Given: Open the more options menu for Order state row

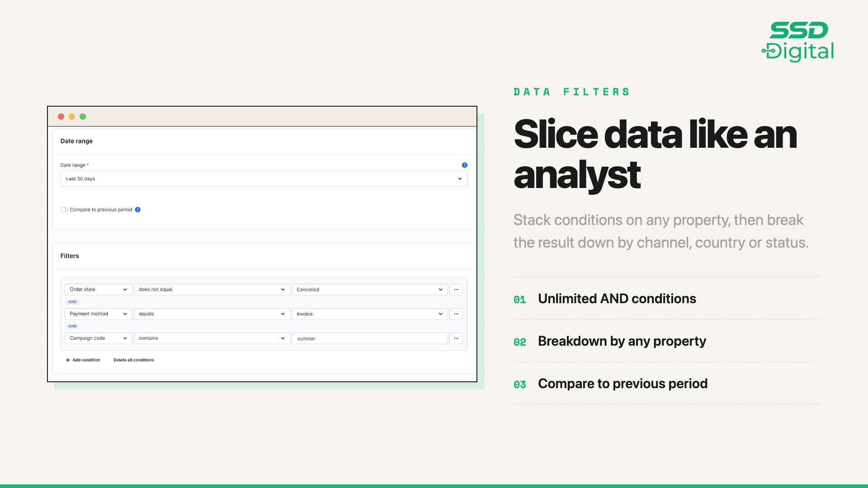Looking at the screenshot, I should click(456, 290).
